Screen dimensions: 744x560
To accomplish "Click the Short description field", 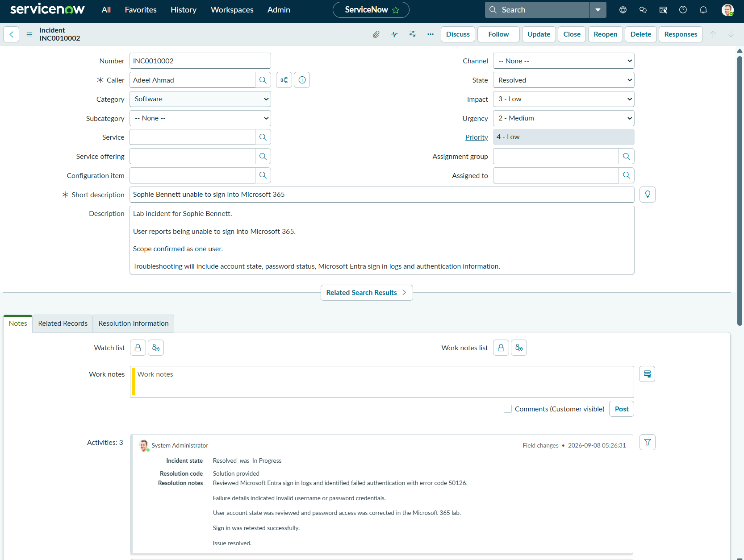I will click(382, 195).
